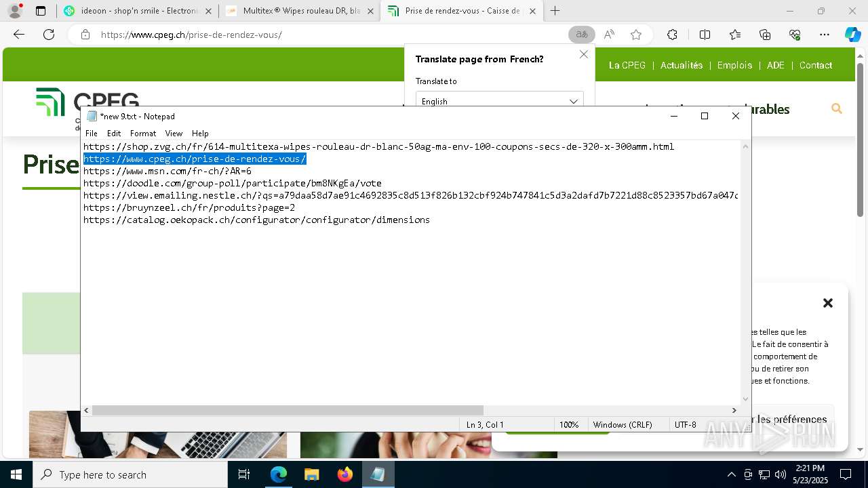
Task: Close the ideoon tab
Action: (x=208, y=12)
